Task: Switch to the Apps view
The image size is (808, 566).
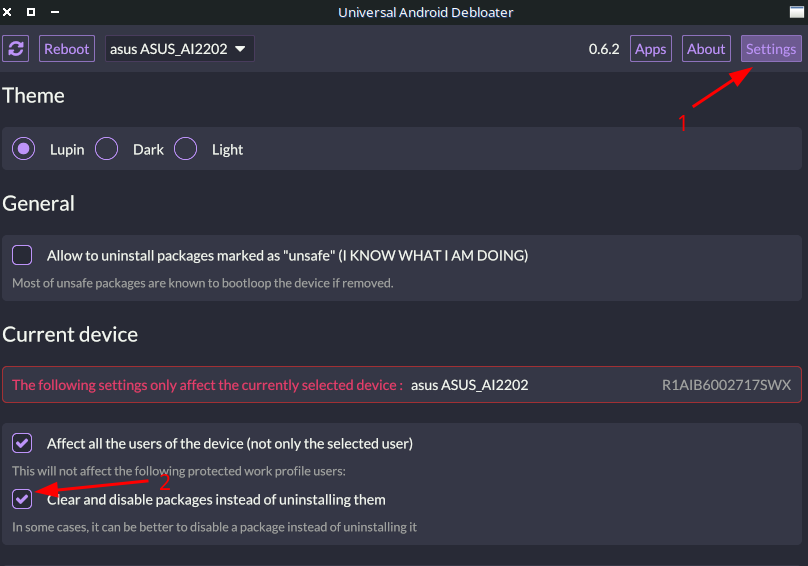Action: [x=650, y=49]
